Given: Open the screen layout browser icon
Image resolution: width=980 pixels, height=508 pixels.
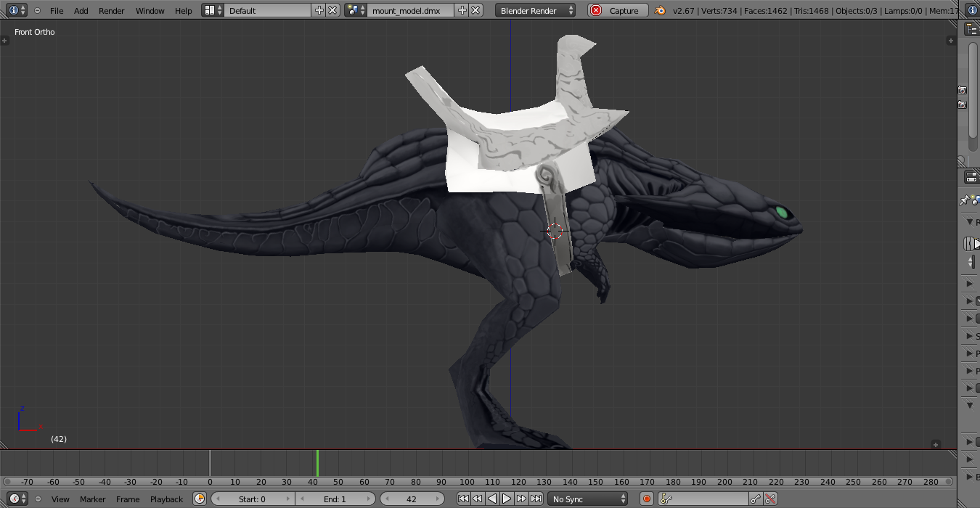Looking at the screenshot, I should 212,10.
